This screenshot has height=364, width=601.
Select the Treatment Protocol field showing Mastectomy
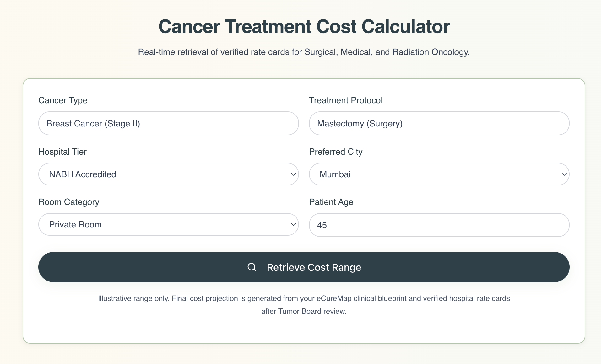tap(439, 123)
